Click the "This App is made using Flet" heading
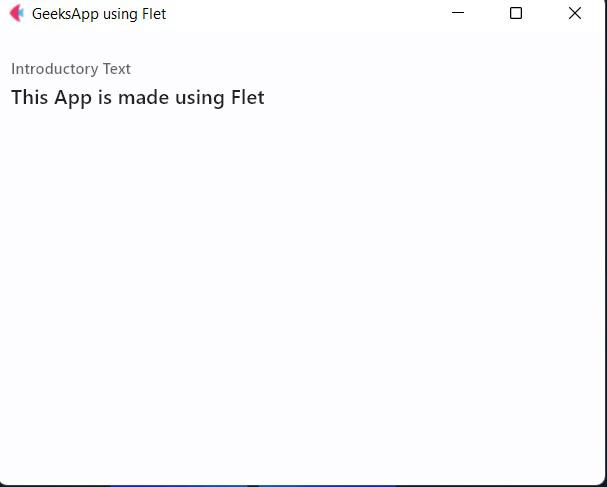The width and height of the screenshot is (607, 487). [138, 97]
